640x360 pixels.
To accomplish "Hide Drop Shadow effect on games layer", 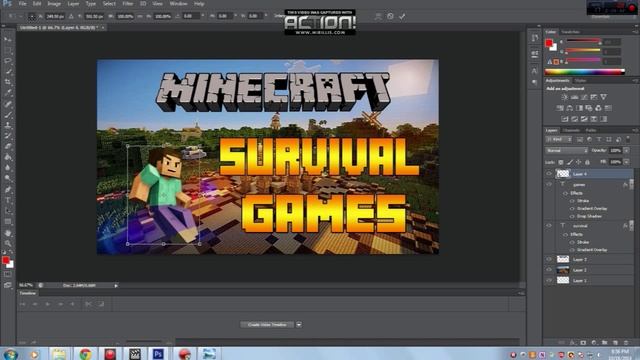I will click(x=572, y=216).
